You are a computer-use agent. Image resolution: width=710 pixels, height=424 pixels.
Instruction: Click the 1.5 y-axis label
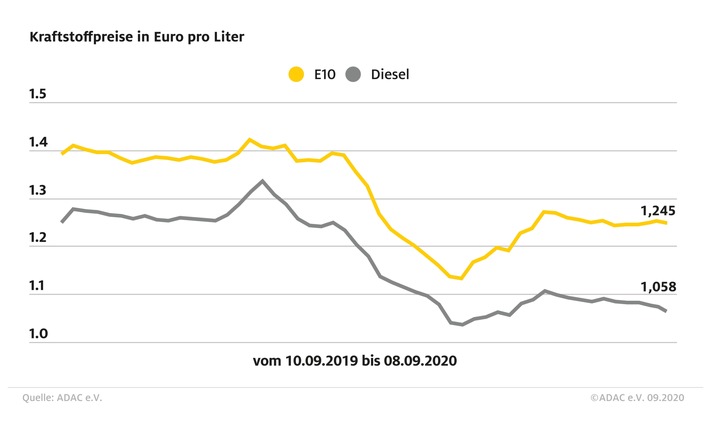tap(38, 94)
